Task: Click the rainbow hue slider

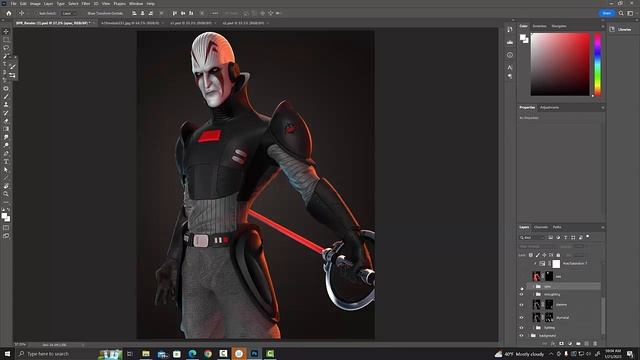Action: pos(598,64)
